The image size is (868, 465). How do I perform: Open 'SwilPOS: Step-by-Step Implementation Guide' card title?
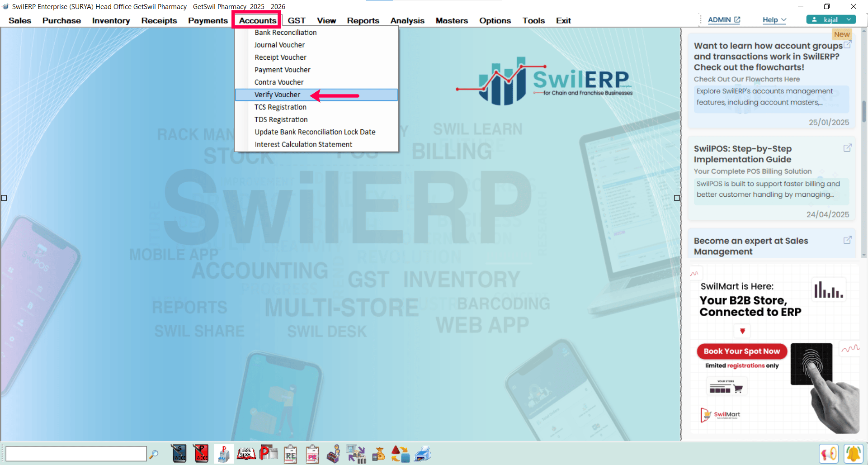pyautogui.click(x=743, y=154)
